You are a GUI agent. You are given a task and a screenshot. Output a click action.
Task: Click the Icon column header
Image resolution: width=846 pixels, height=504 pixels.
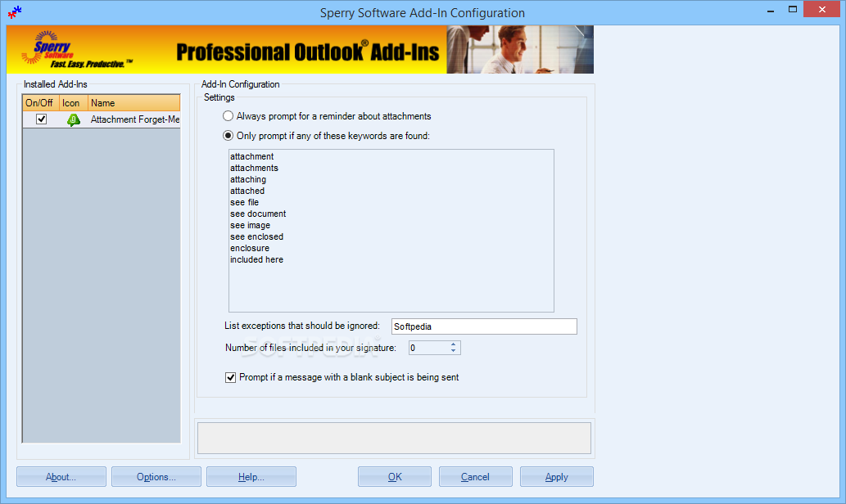(x=73, y=102)
